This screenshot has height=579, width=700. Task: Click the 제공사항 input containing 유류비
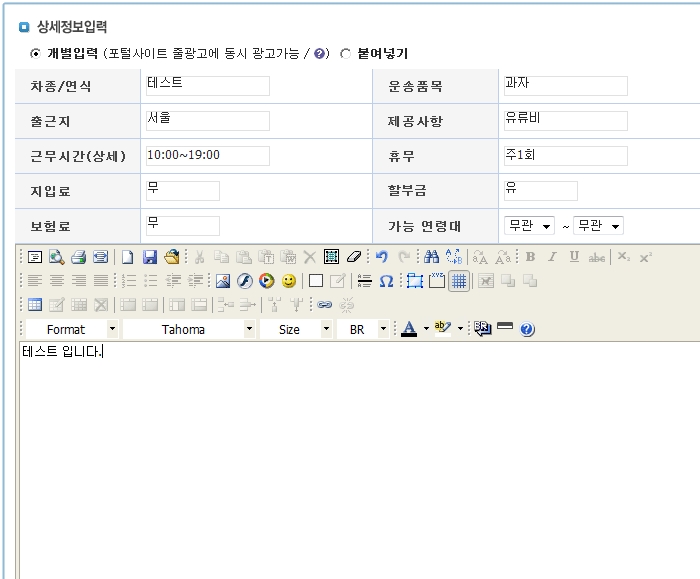[x=566, y=121]
